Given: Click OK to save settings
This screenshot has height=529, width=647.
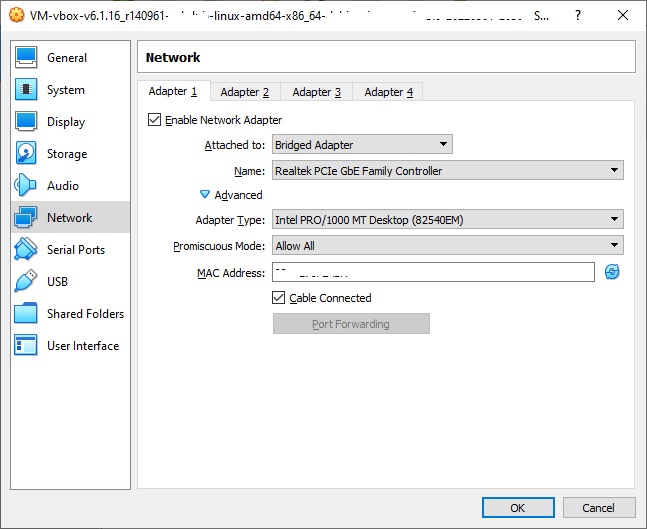Looking at the screenshot, I should pyautogui.click(x=518, y=508).
